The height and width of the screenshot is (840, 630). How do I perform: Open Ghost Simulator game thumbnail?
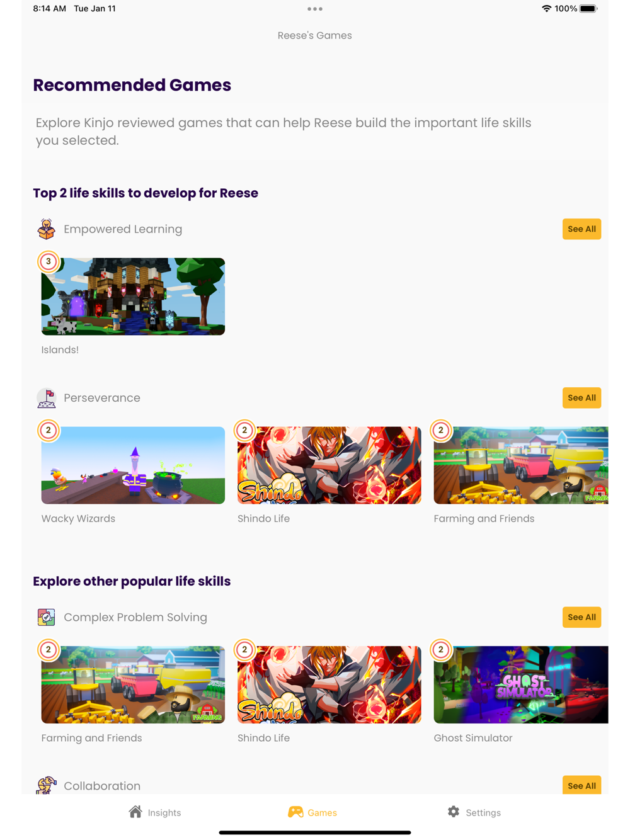[x=521, y=684]
